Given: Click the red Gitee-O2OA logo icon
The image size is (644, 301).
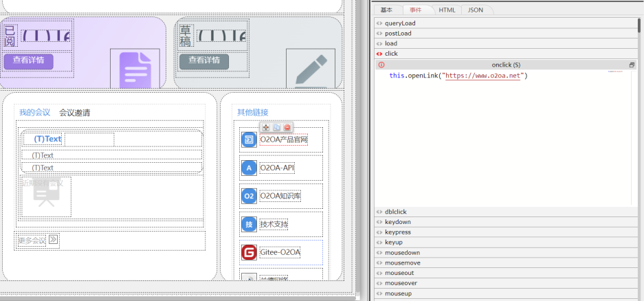Looking at the screenshot, I should pyautogui.click(x=249, y=252).
